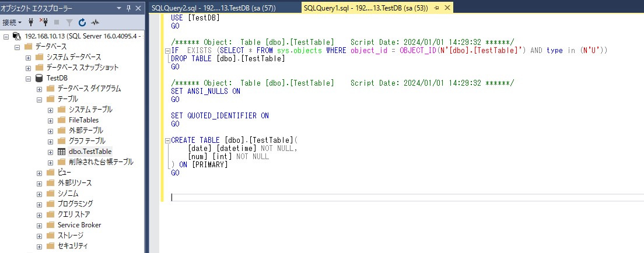Select the TestDB tree item
Image resolution: width=644 pixels, height=253 pixels.
tap(57, 78)
